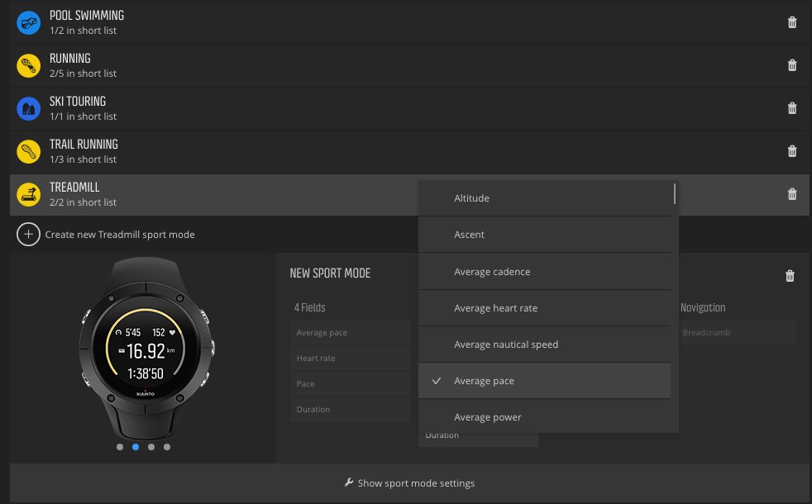Click Create new Treadmill sport mode
The image size is (812, 504).
[120, 235]
